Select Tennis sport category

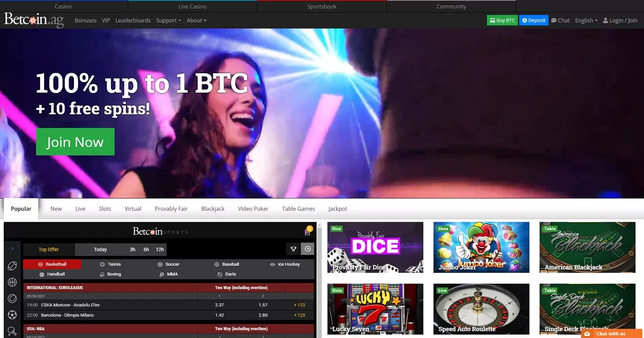pyautogui.click(x=110, y=264)
